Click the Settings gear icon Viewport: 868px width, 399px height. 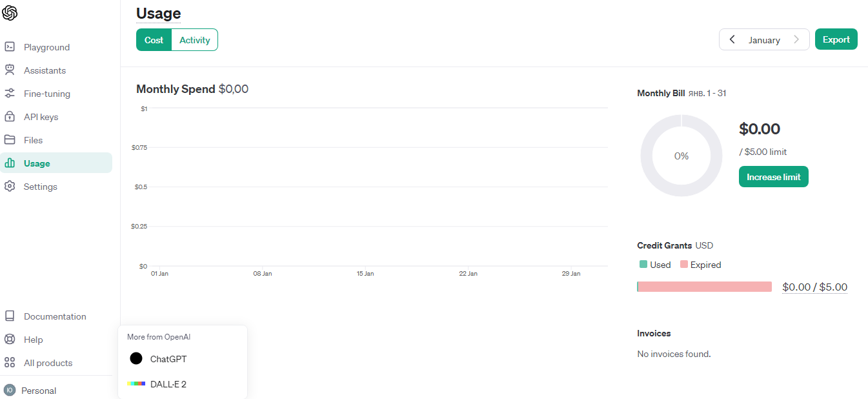10,187
